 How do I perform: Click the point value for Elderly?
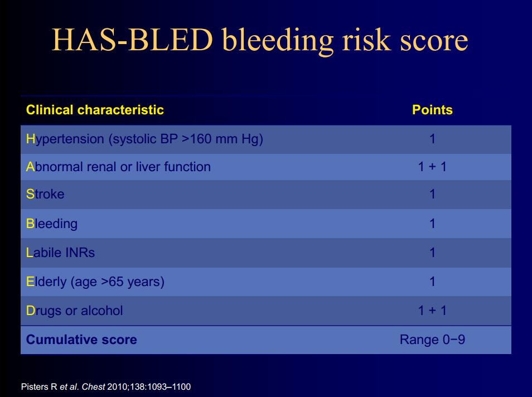432,281
